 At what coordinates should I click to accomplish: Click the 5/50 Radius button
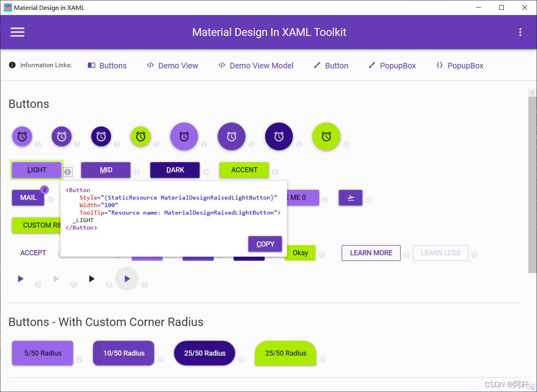click(x=43, y=353)
